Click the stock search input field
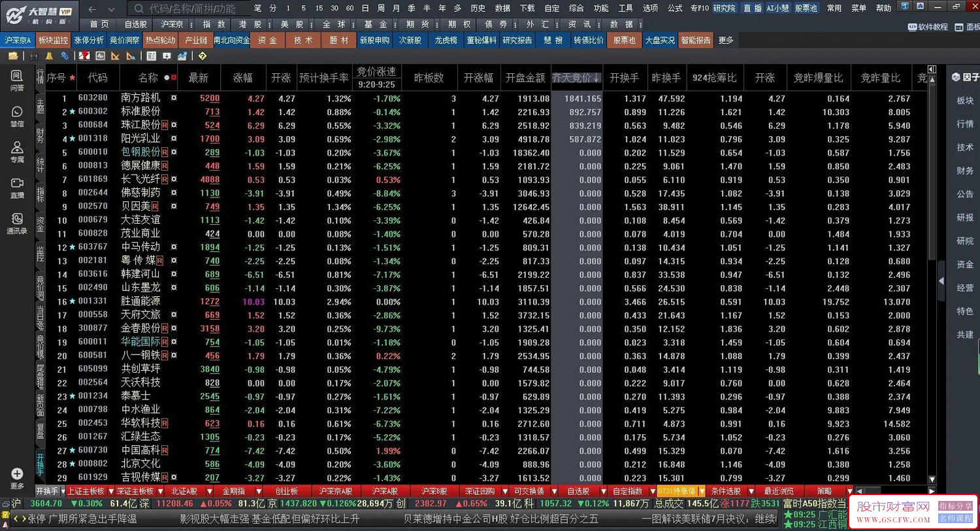The image size is (980, 531). click(189, 9)
